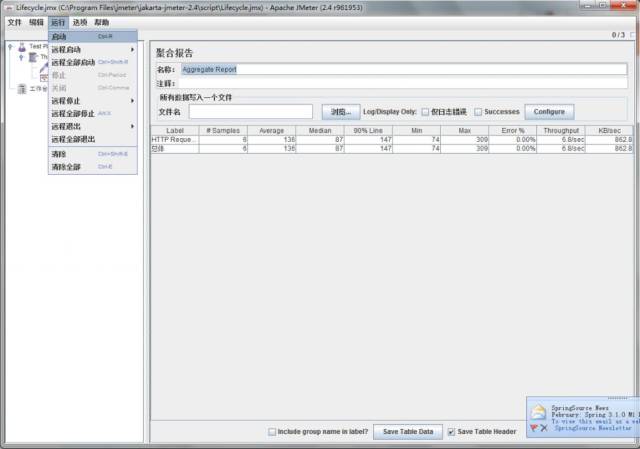
Task: Click the 文件名 filename input field
Action: pos(251,112)
